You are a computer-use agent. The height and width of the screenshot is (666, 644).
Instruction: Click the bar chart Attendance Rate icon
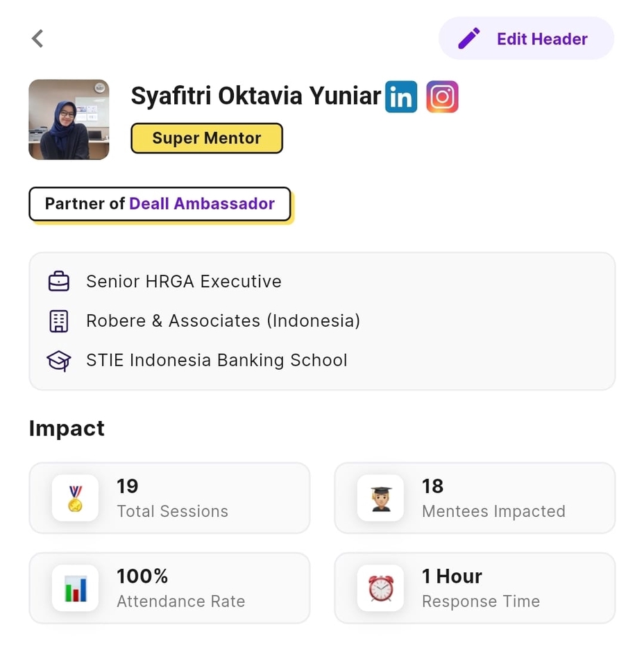(x=75, y=588)
